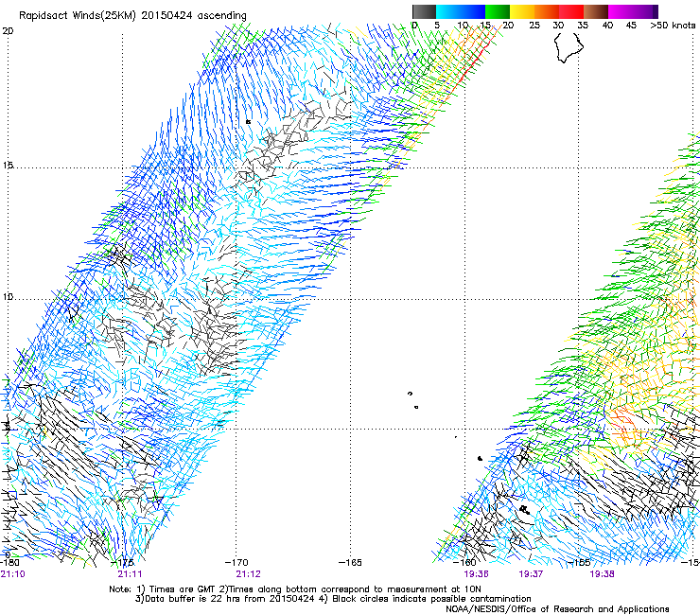Click the latitude label "15" on left axis
Viewport: 700px width, 615px height.
pos(8,166)
